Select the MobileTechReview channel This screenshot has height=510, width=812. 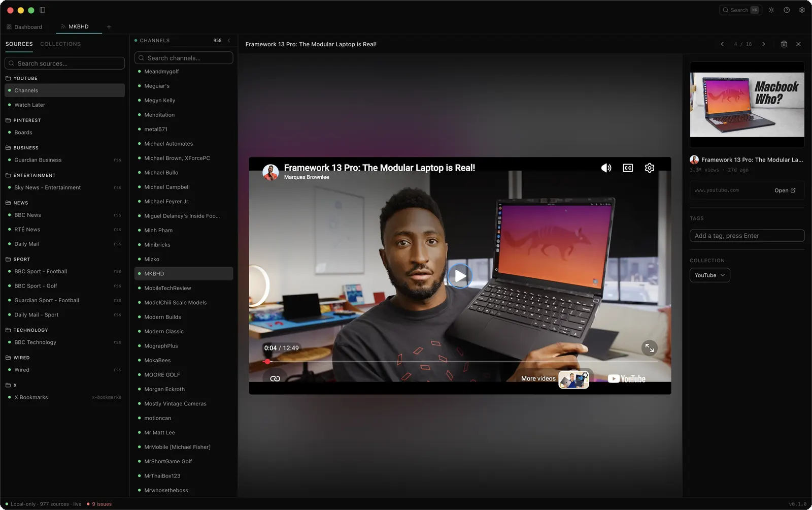184,288
